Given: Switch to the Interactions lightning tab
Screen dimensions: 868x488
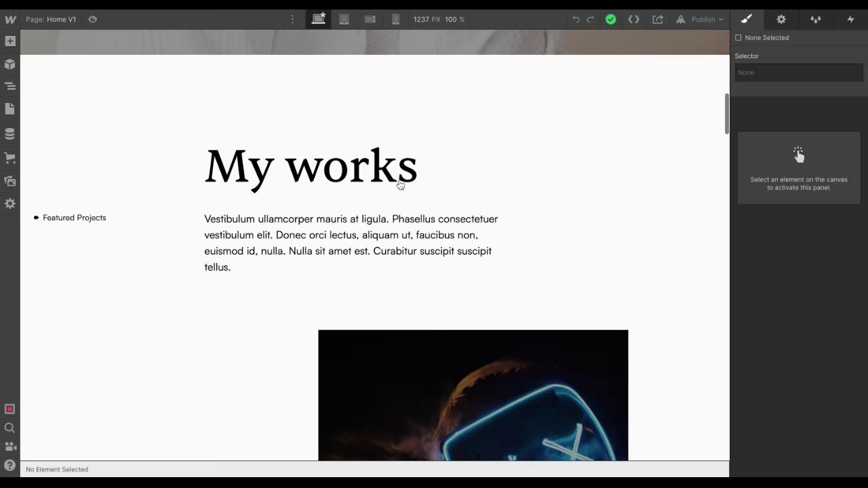Looking at the screenshot, I should click(850, 19).
